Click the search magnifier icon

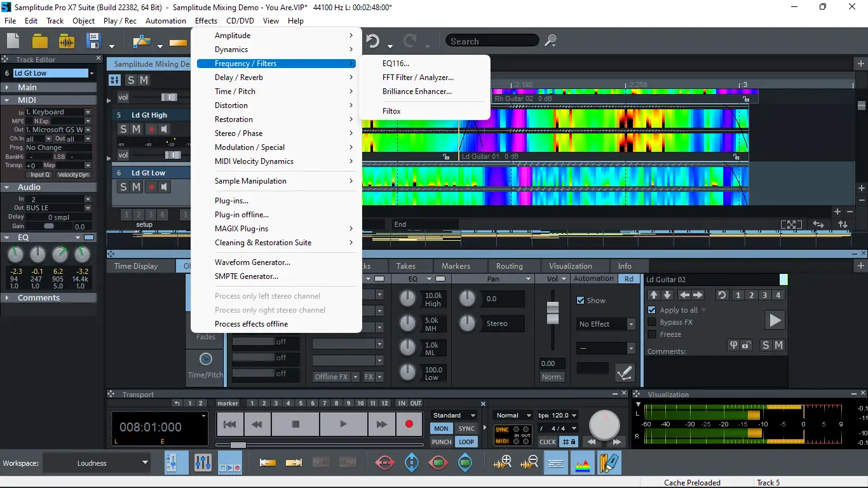tap(551, 41)
